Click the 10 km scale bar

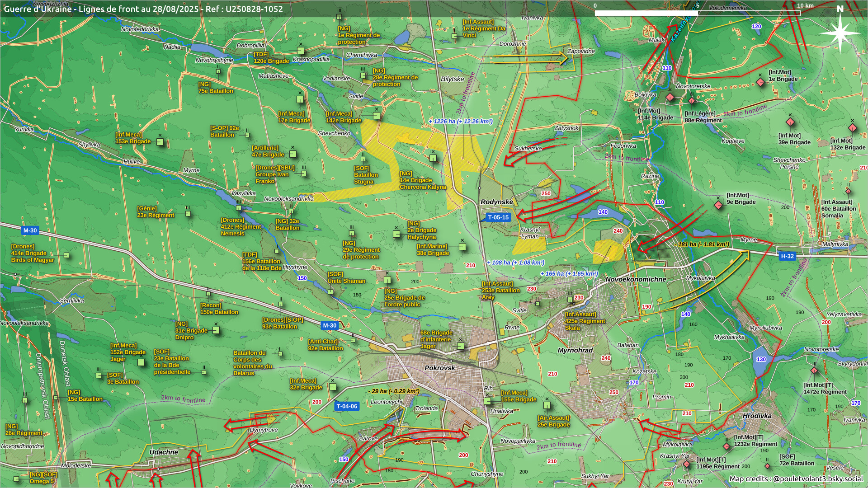(x=697, y=13)
